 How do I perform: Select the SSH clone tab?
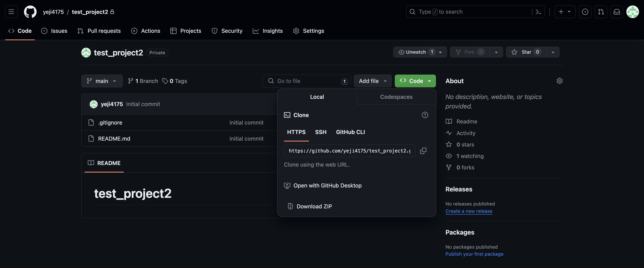tap(320, 132)
